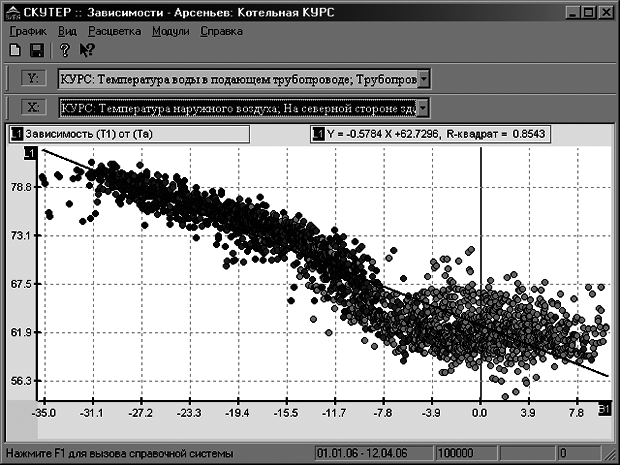The image size is (620, 465).
Task: Click the L1 label at top of Y axis
Action: pos(30,153)
